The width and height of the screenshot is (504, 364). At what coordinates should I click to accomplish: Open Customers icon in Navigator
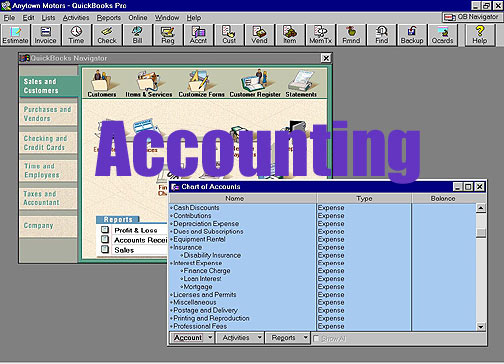click(102, 84)
